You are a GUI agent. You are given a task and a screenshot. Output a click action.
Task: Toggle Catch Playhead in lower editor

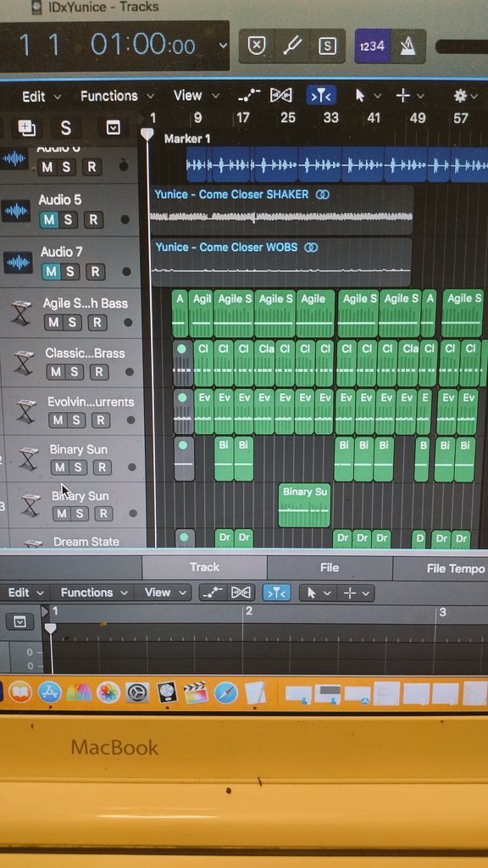pos(277,593)
